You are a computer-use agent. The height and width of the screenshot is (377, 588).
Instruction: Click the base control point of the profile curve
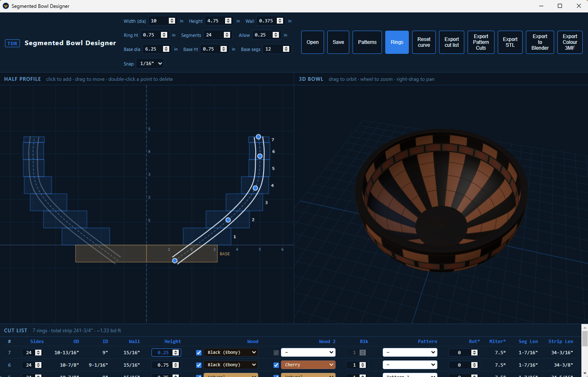pyautogui.click(x=175, y=261)
